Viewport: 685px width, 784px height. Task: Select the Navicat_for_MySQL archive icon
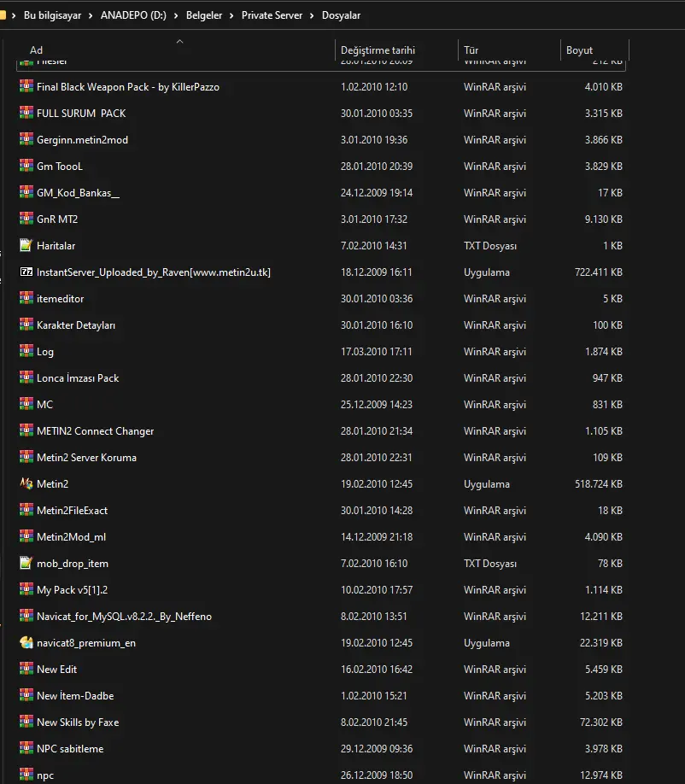(x=26, y=617)
